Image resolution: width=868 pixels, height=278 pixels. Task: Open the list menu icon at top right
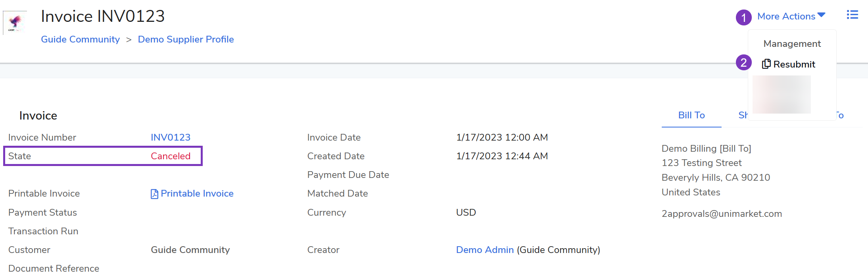click(852, 15)
